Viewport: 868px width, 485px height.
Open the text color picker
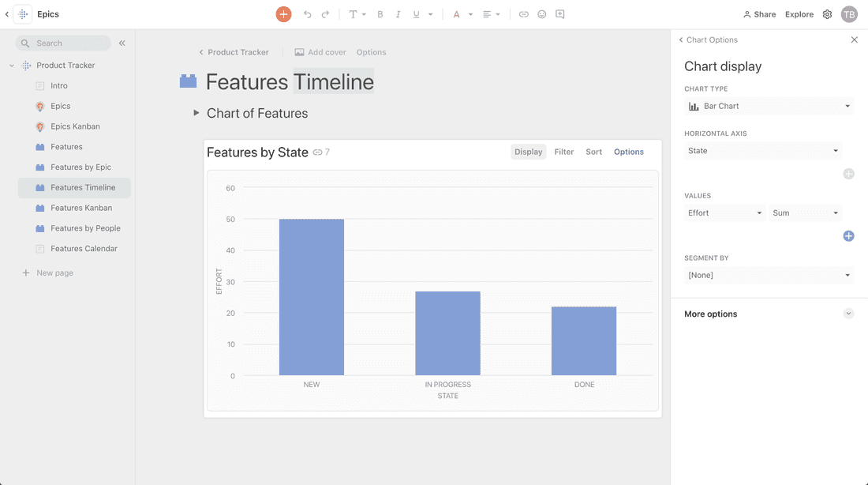pos(456,14)
